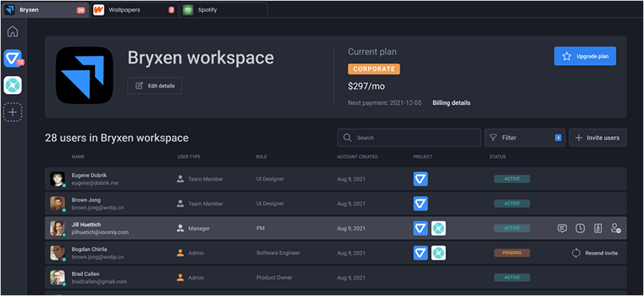
Task: Click the CORPORATE plan badge
Action: coord(374,69)
